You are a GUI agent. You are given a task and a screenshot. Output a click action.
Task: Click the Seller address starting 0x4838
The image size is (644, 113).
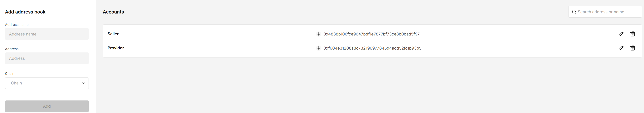[371, 34]
